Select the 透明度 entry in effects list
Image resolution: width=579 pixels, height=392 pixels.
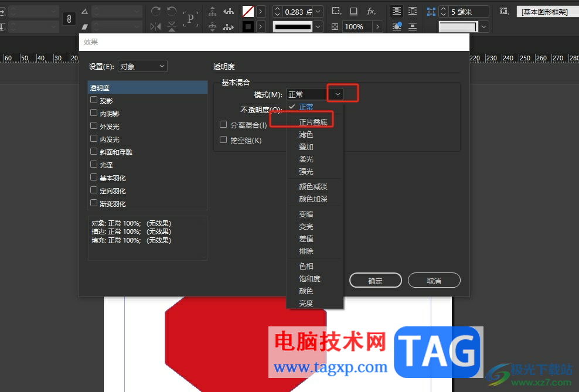[148, 87]
